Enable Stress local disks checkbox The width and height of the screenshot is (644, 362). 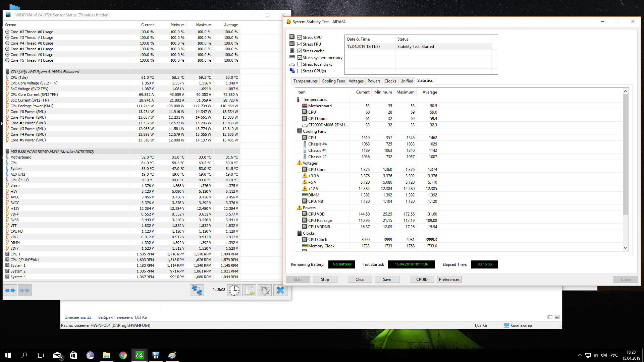click(300, 64)
